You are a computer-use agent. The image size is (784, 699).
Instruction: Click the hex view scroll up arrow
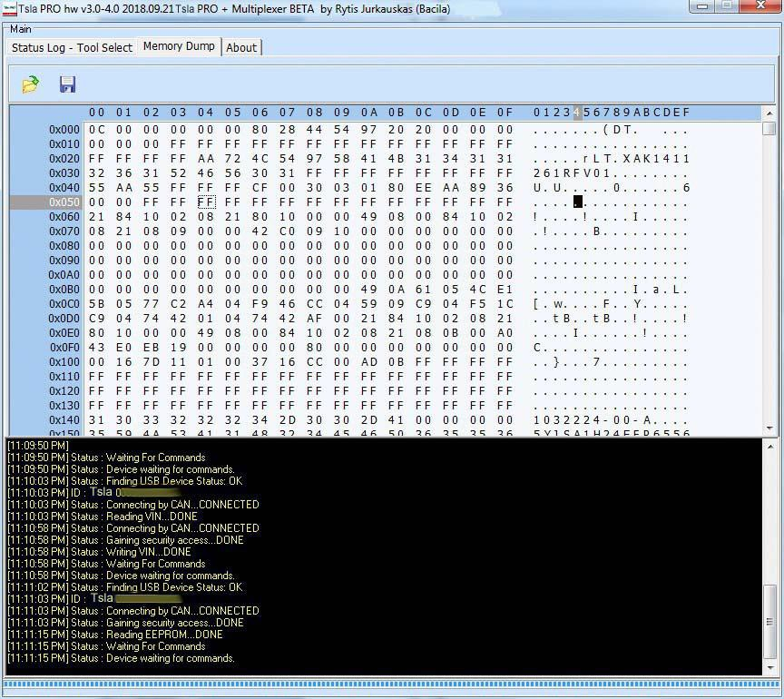(x=769, y=113)
